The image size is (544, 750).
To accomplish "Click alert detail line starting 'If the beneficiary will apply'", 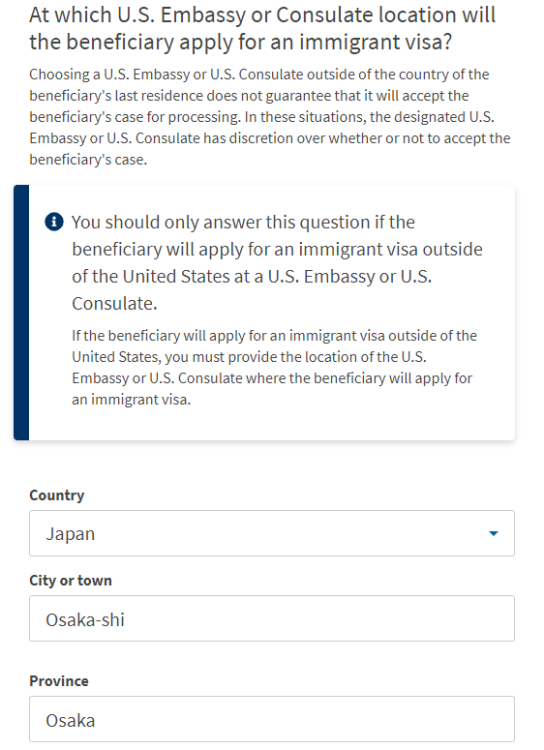I will pyautogui.click(x=274, y=336).
